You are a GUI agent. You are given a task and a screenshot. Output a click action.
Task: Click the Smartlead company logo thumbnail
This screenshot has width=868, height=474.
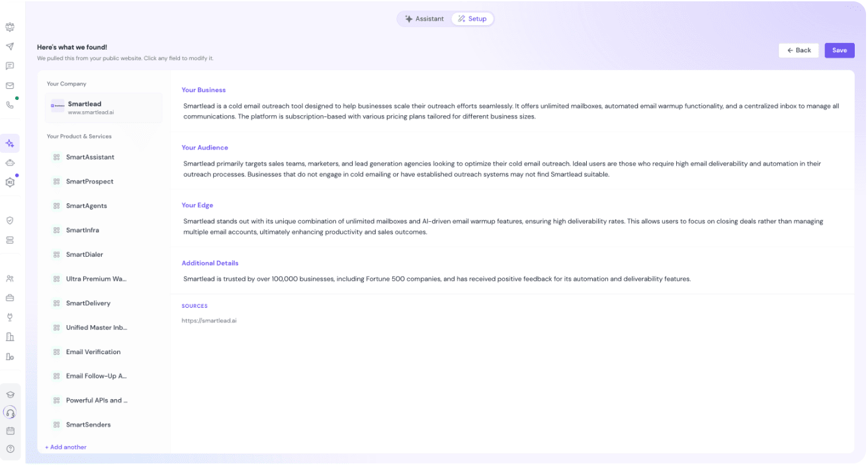point(58,106)
